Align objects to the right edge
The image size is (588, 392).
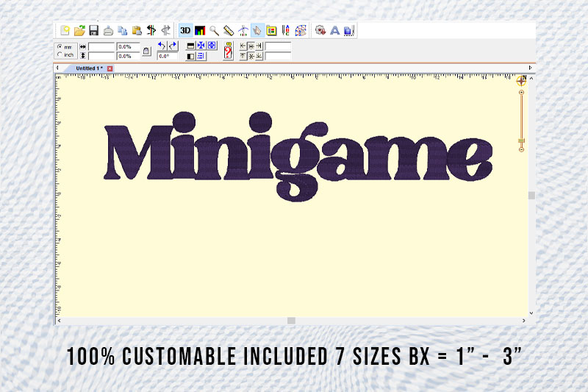point(259,46)
